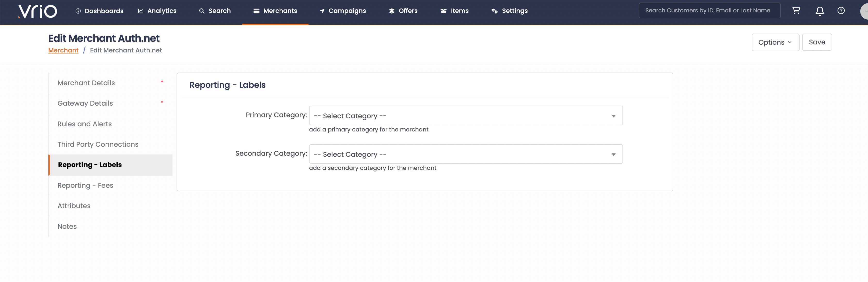The width and height of the screenshot is (868, 282).
Task: Click the Offers layers icon
Action: 392,11
